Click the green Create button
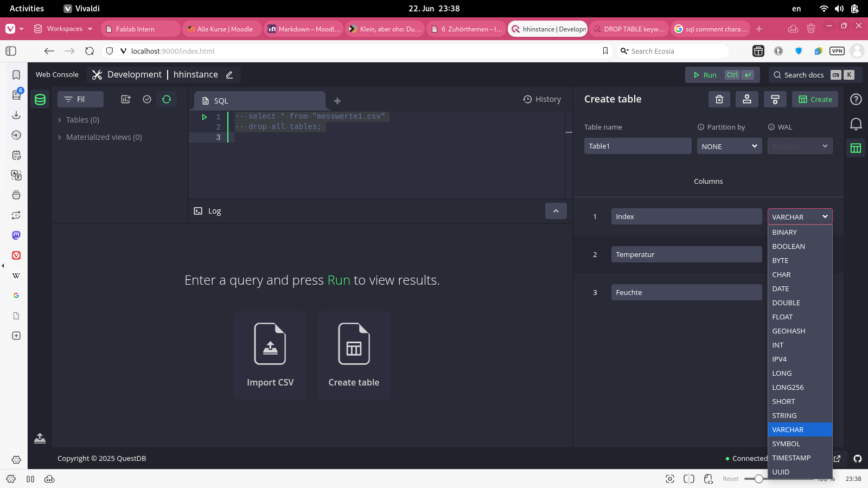 pos(815,99)
